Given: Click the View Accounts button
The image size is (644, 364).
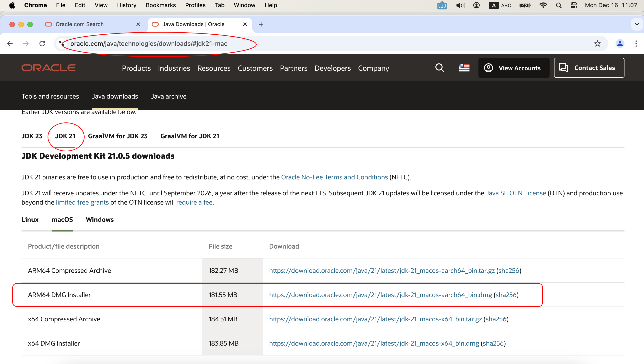Looking at the screenshot, I should 513,68.
